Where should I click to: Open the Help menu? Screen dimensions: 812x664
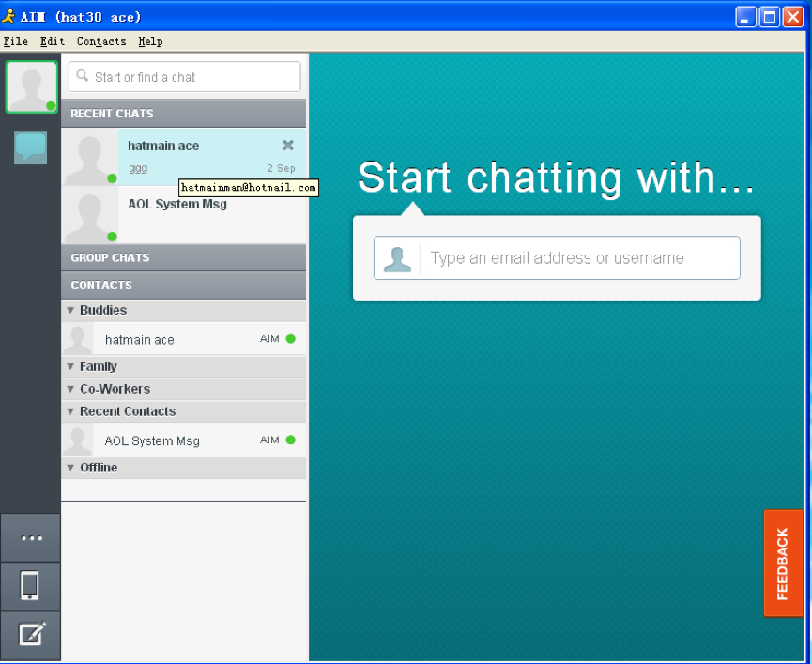coord(150,41)
